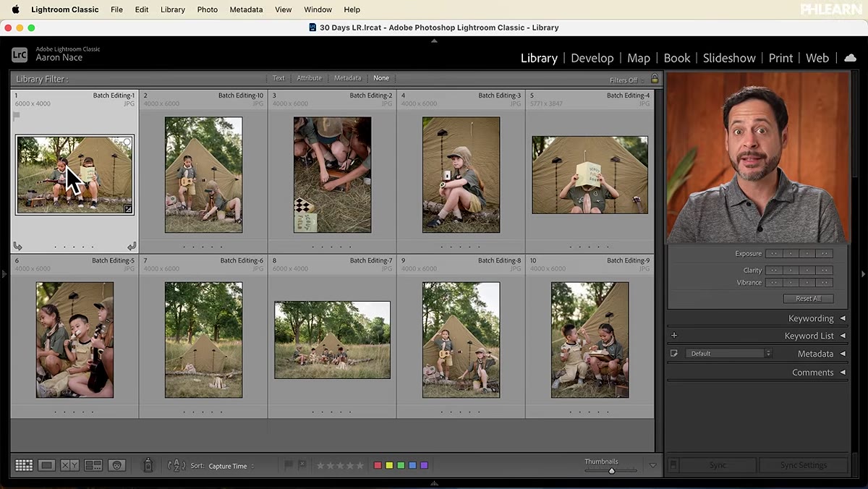Click the Reset All button
Screen dimensions: 868x489
[808, 299]
